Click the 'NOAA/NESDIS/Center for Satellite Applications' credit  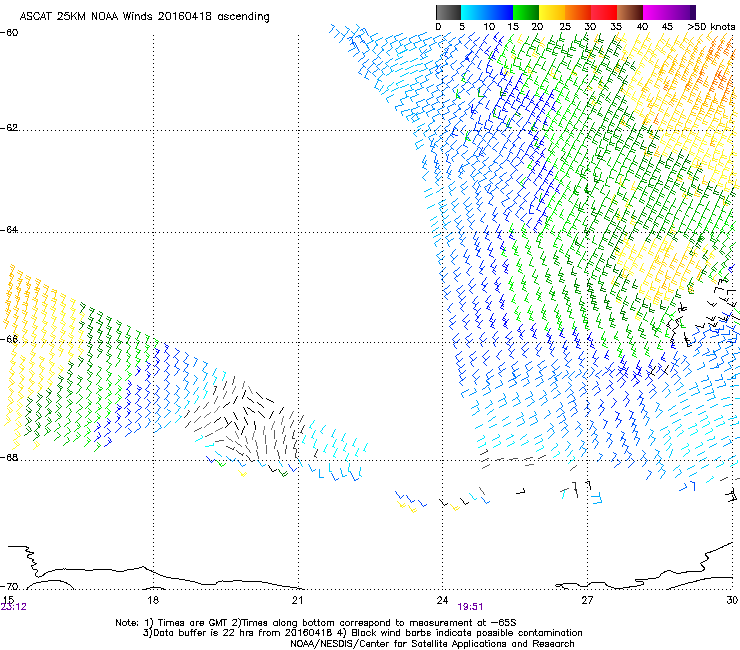pos(400,644)
